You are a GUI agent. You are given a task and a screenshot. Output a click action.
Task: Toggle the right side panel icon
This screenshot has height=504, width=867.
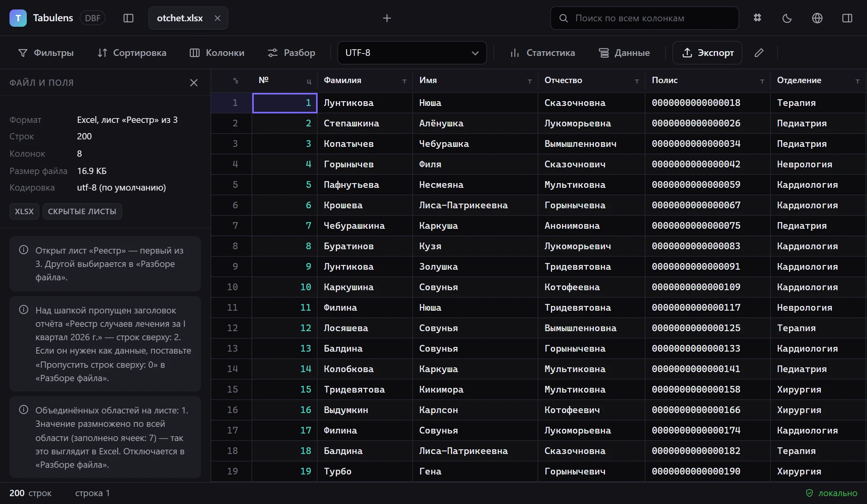point(847,18)
